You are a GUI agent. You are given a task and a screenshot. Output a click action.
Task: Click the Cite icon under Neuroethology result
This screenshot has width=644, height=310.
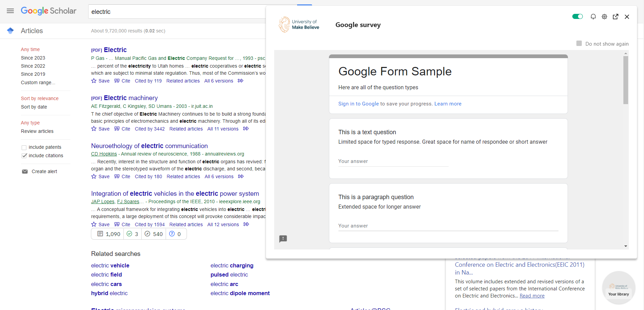[117, 176]
